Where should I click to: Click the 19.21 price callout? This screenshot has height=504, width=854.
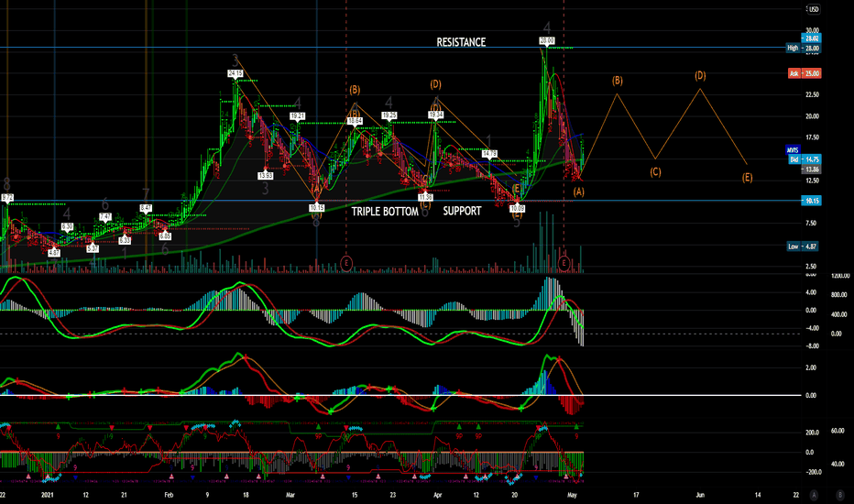298,116
